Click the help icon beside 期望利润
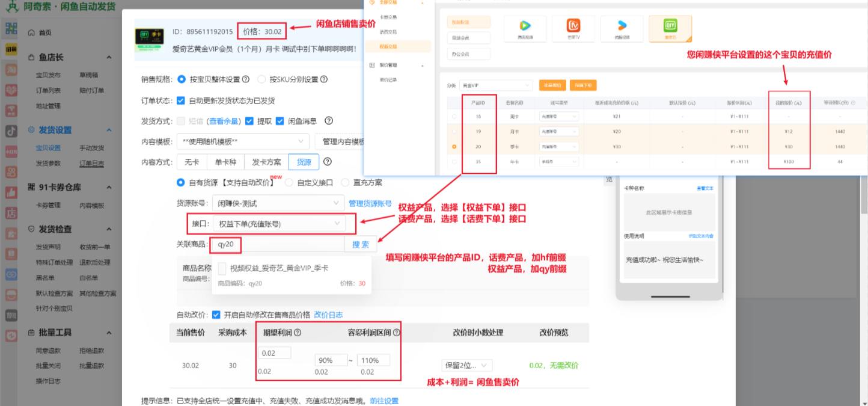 coord(298,333)
